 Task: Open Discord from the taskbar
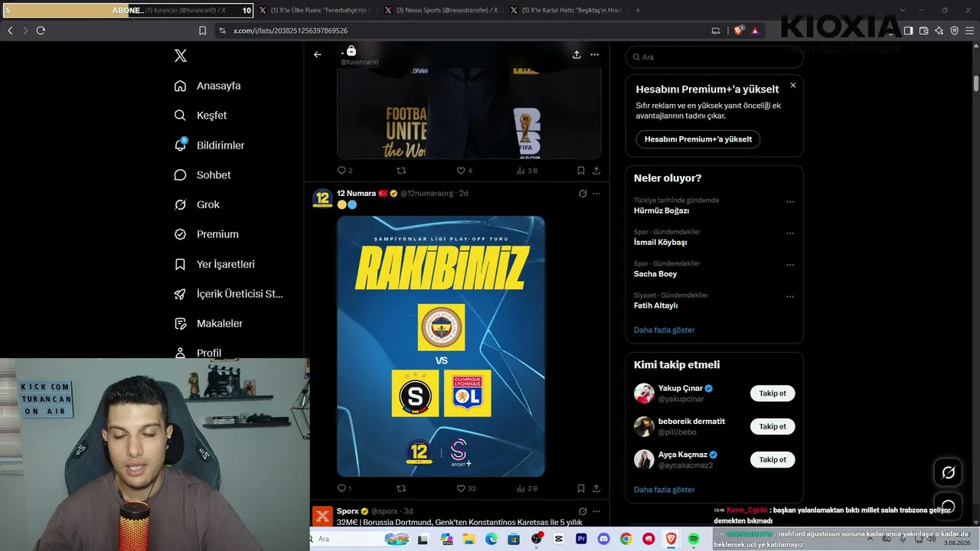604,539
